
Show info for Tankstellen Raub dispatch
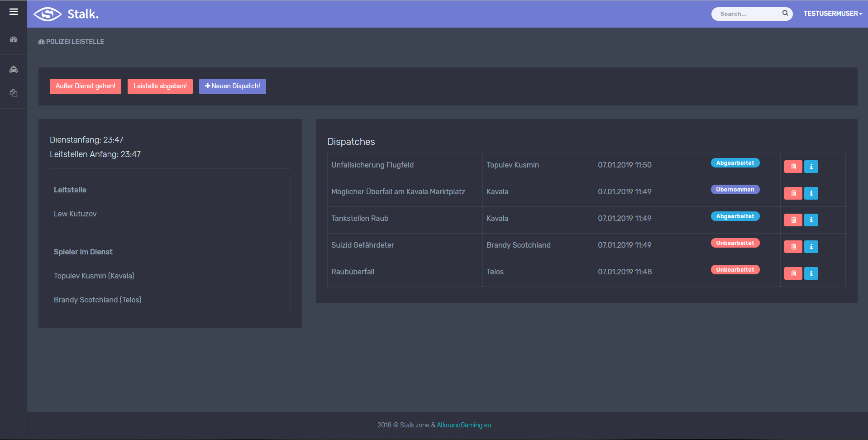click(x=811, y=220)
